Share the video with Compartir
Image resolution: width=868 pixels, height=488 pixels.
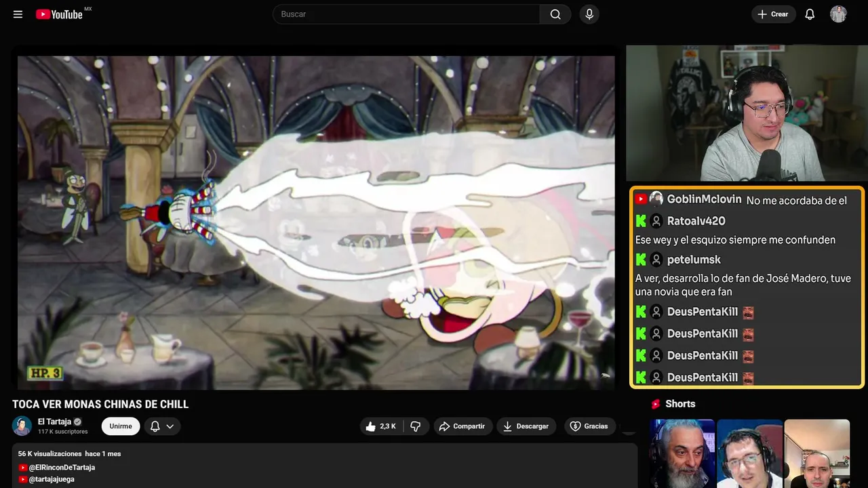point(462,426)
